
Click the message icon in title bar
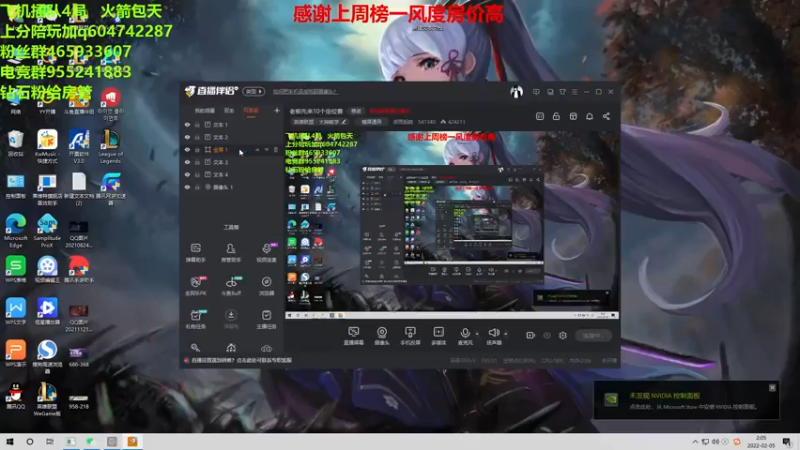click(x=536, y=92)
